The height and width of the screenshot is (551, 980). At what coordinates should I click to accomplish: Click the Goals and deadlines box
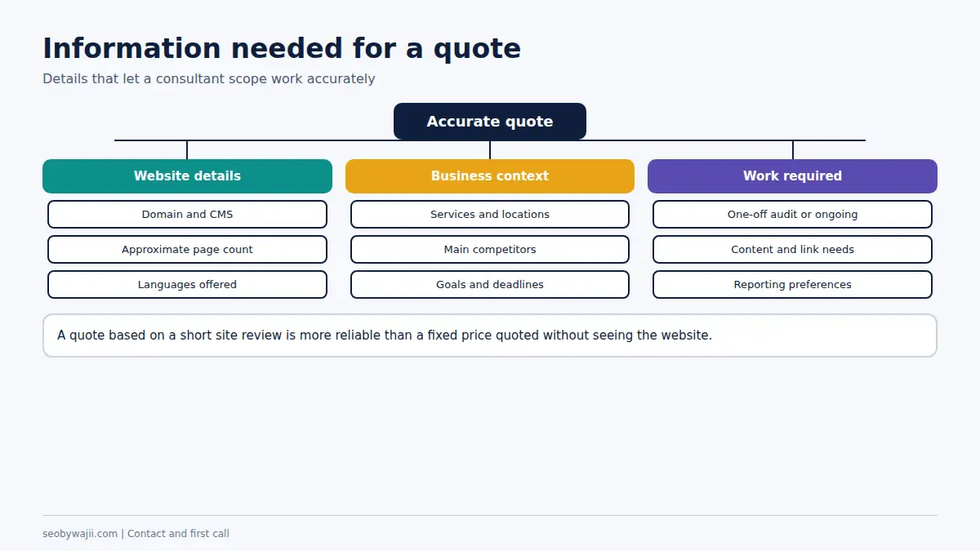pos(490,285)
